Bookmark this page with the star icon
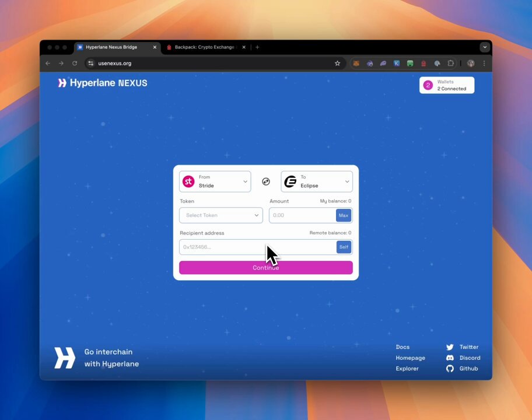This screenshot has width=532, height=420. (337, 64)
